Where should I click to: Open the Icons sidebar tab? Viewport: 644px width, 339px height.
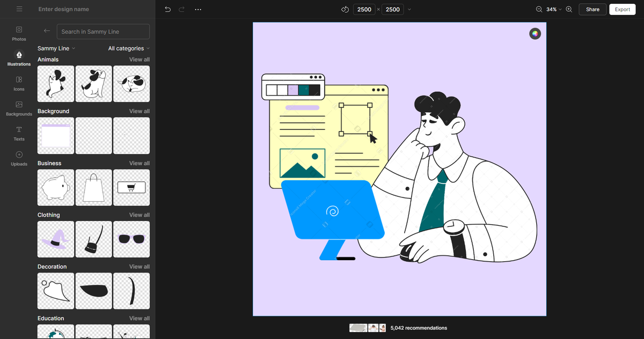pos(19,83)
